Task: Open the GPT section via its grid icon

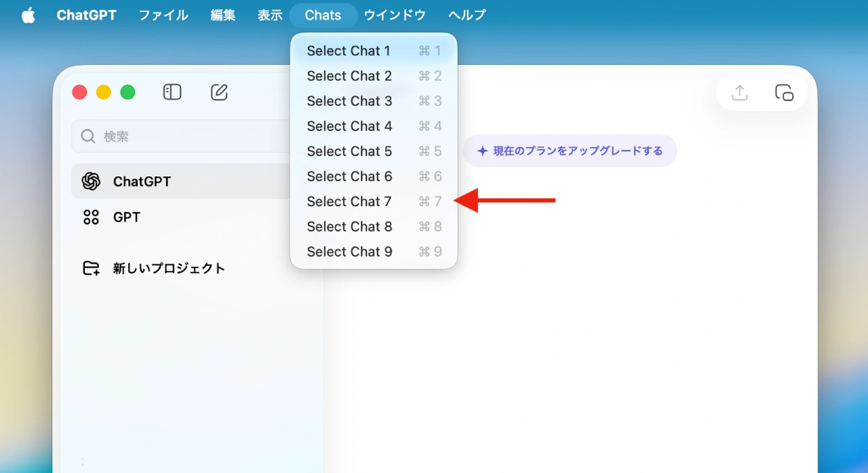Action: point(90,217)
